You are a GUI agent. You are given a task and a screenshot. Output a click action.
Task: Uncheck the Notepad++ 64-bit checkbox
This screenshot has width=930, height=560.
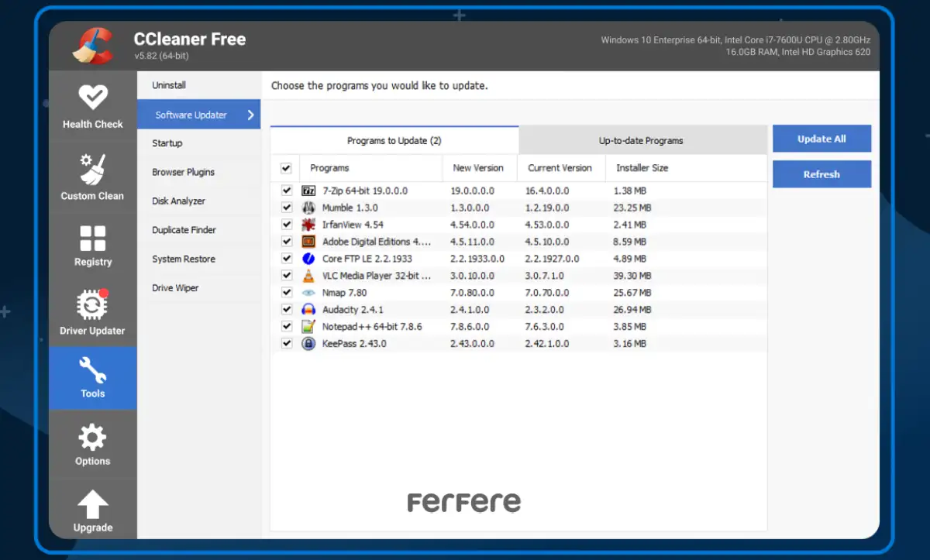click(287, 327)
